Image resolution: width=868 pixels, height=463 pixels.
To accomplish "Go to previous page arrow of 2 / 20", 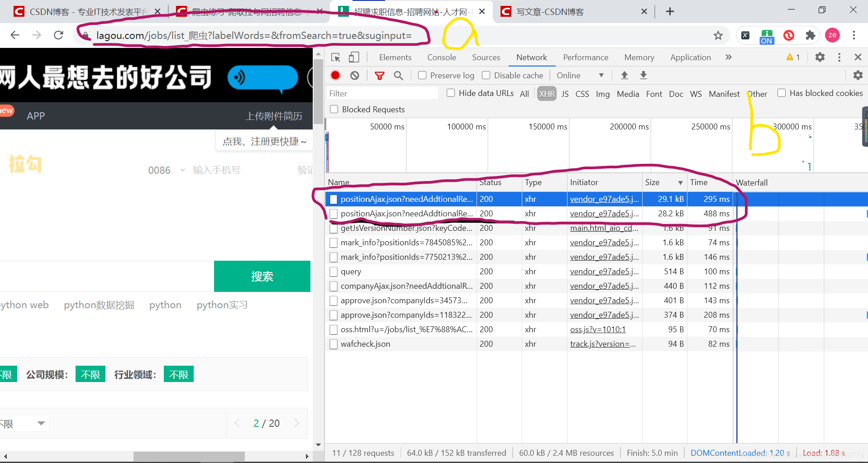I will [x=237, y=423].
